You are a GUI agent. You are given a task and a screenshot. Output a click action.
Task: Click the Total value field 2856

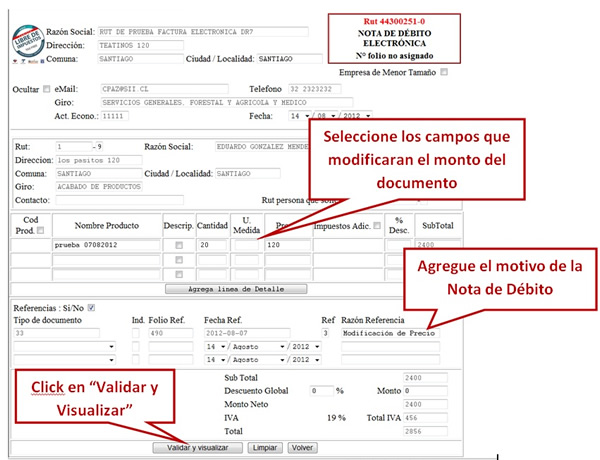[x=425, y=431]
